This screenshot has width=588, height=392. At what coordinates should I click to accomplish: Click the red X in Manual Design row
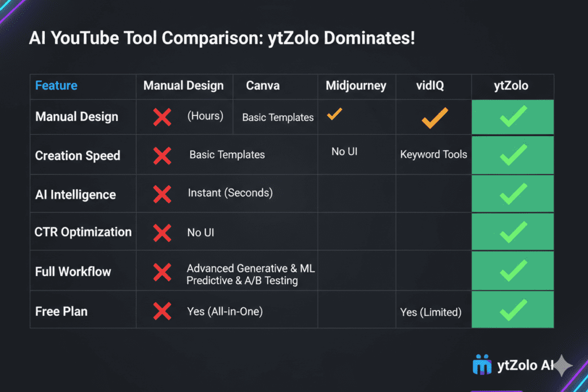click(x=163, y=117)
